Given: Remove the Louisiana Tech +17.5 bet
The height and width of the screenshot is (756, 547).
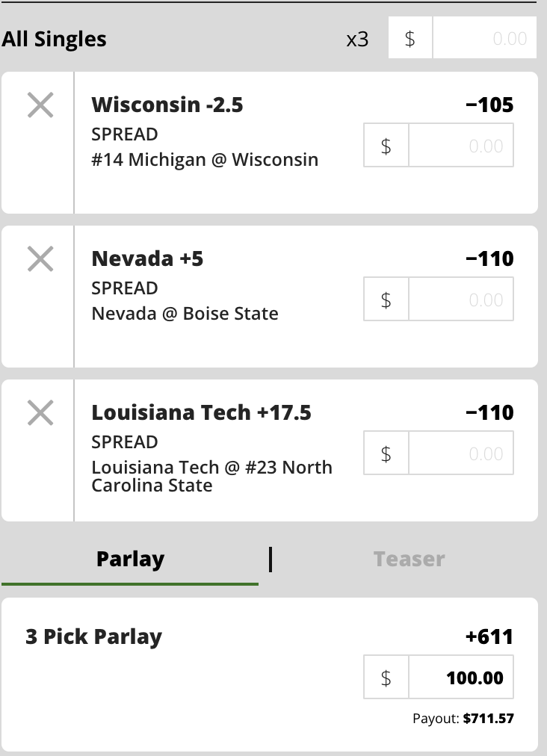Looking at the screenshot, I should coord(40,412).
